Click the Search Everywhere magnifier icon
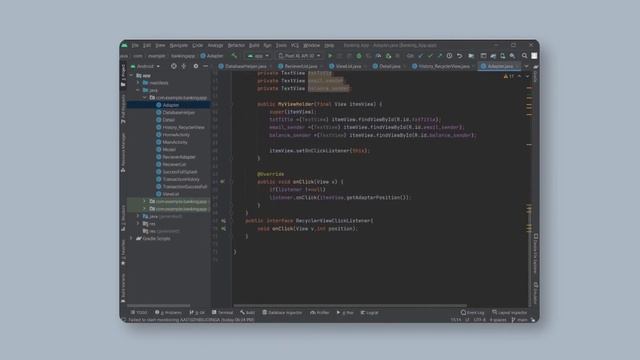Screen dimensions: 640x360 (x=524, y=56)
